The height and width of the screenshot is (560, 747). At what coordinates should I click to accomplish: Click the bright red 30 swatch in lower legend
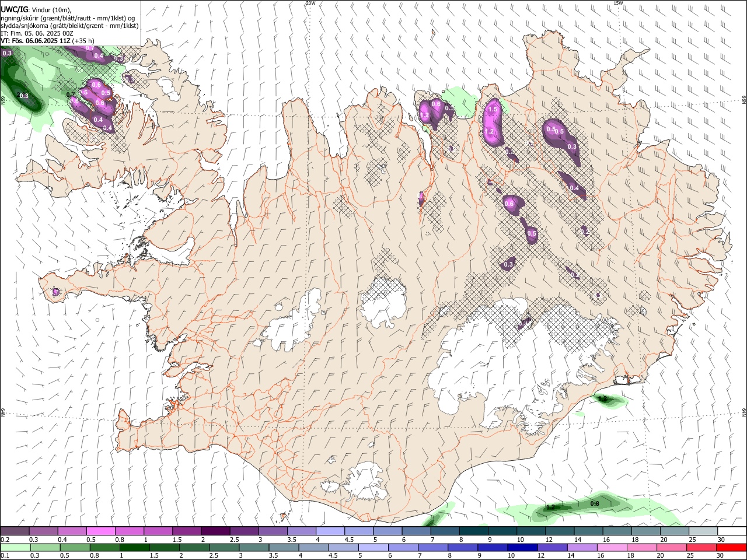click(731, 548)
